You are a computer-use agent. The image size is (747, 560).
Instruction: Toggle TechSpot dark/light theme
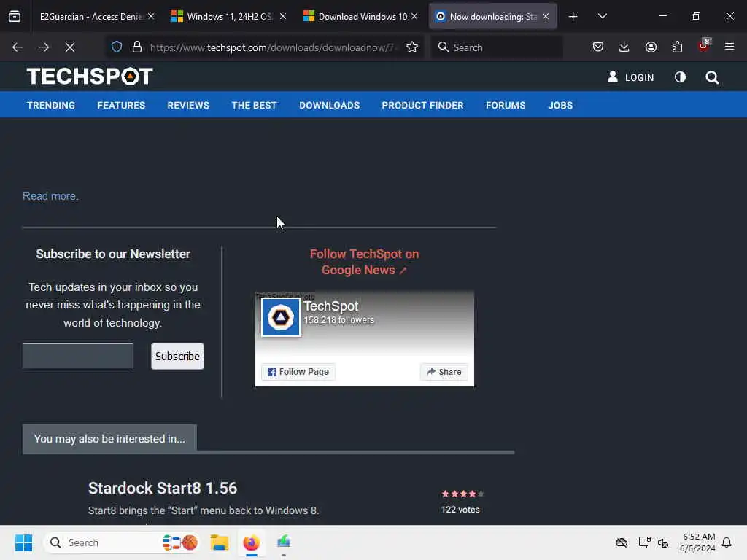point(680,77)
